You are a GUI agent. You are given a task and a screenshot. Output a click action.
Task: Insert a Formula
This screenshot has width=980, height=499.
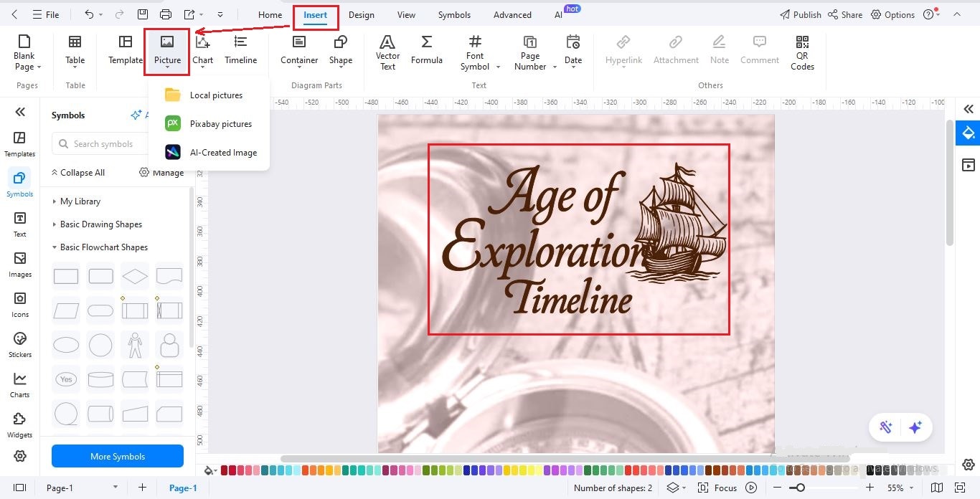(x=427, y=50)
